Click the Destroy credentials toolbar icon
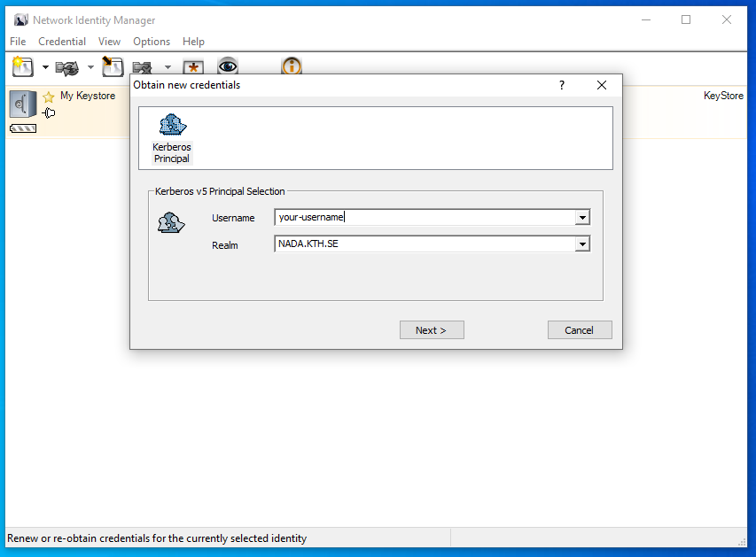 pyautogui.click(x=143, y=67)
